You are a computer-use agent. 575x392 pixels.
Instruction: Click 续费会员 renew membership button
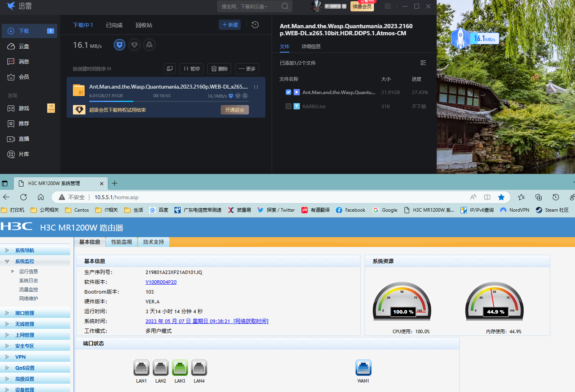coord(362,7)
